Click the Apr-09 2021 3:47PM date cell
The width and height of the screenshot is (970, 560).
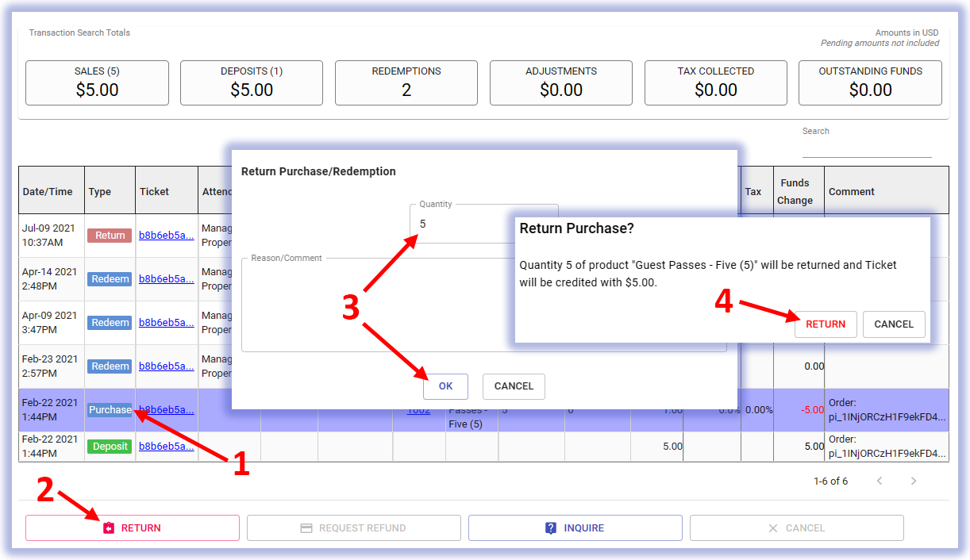[52, 323]
